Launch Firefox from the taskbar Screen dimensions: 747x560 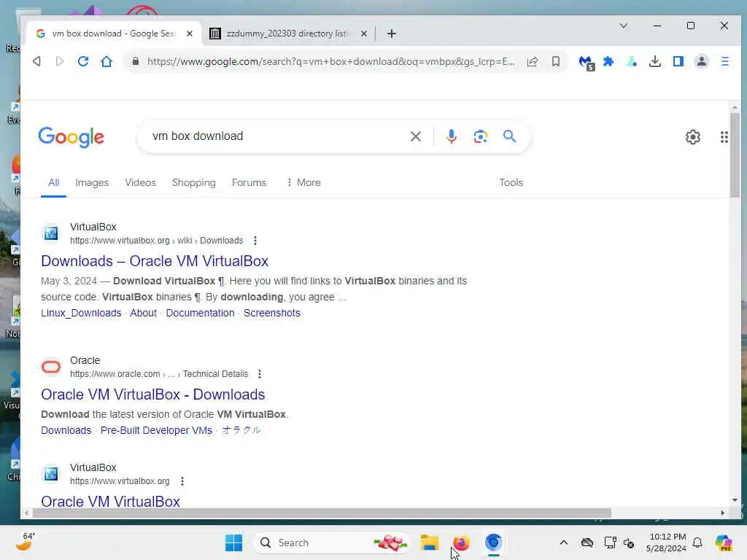point(461,542)
